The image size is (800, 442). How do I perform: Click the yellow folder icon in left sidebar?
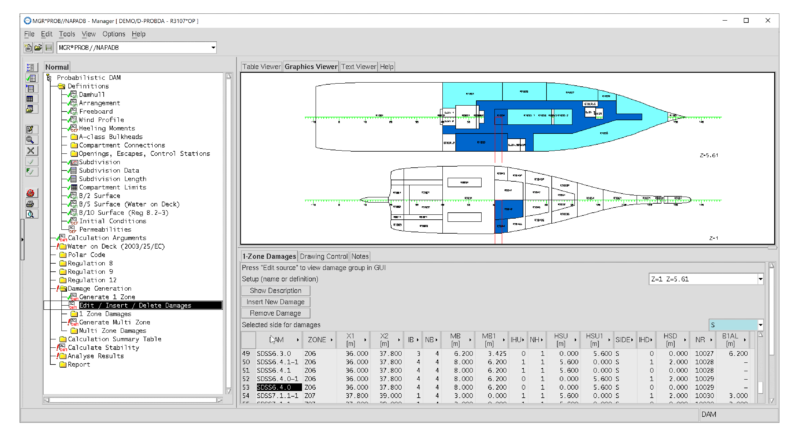(x=31, y=109)
